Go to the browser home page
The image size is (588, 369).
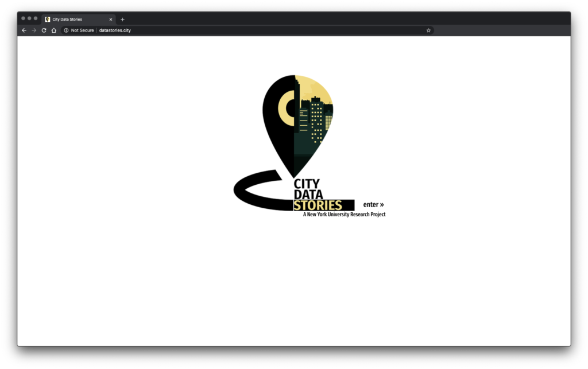53,30
